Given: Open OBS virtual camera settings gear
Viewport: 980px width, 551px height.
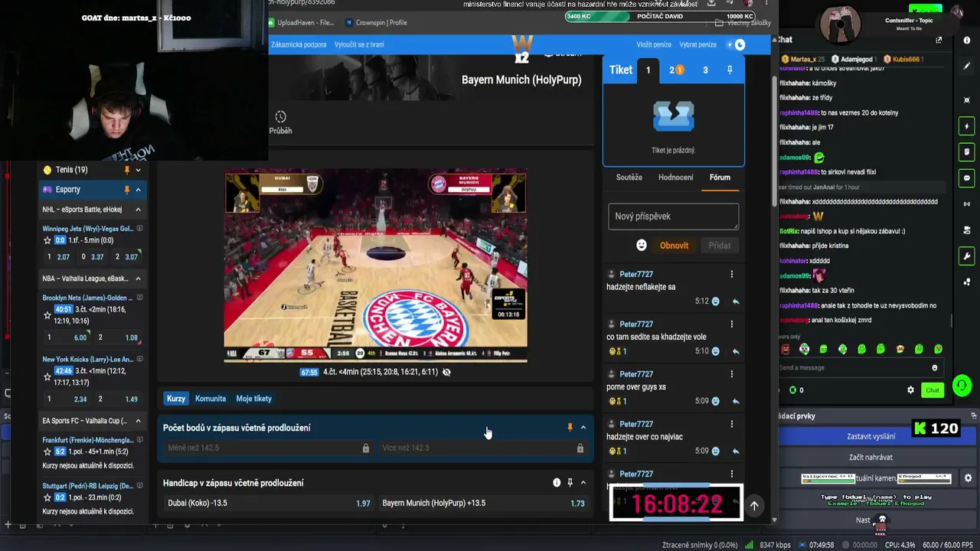Looking at the screenshot, I should [x=969, y=478].
